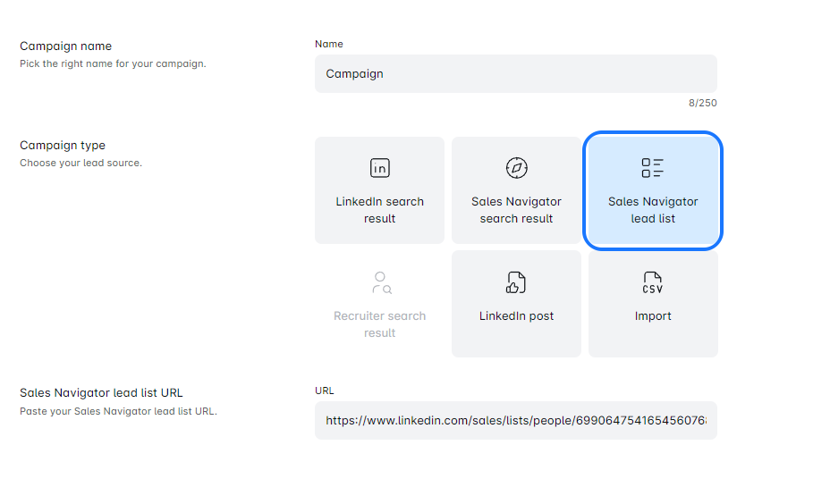
Task: Click the 'Sales Navigator lead list URL' heading
Action: tap(101, 393)
